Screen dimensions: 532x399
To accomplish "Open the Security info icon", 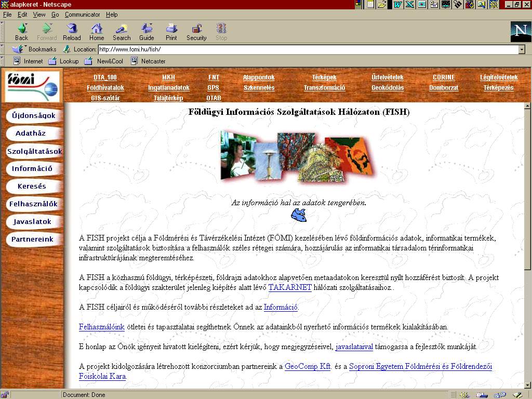I will coord(196,32).
